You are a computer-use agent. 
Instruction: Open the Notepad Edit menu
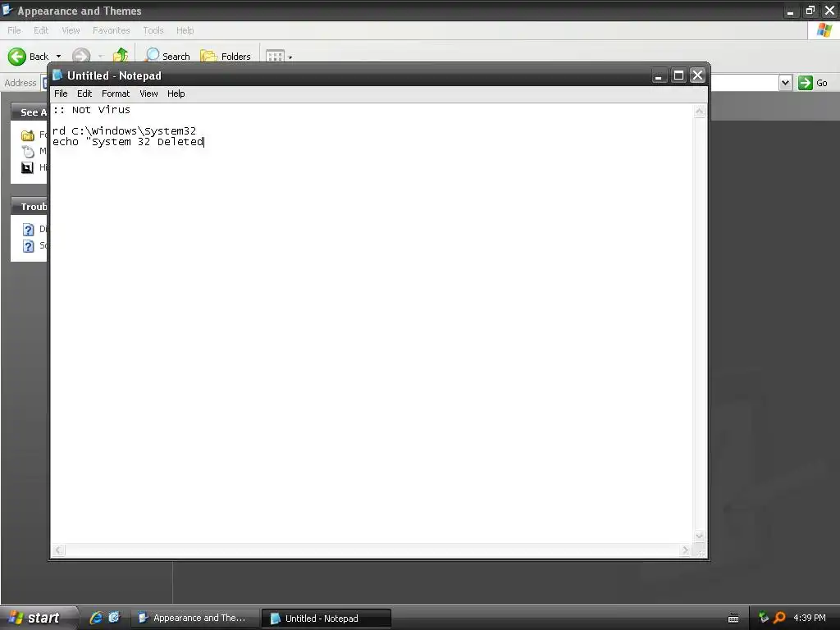(84, 94)
